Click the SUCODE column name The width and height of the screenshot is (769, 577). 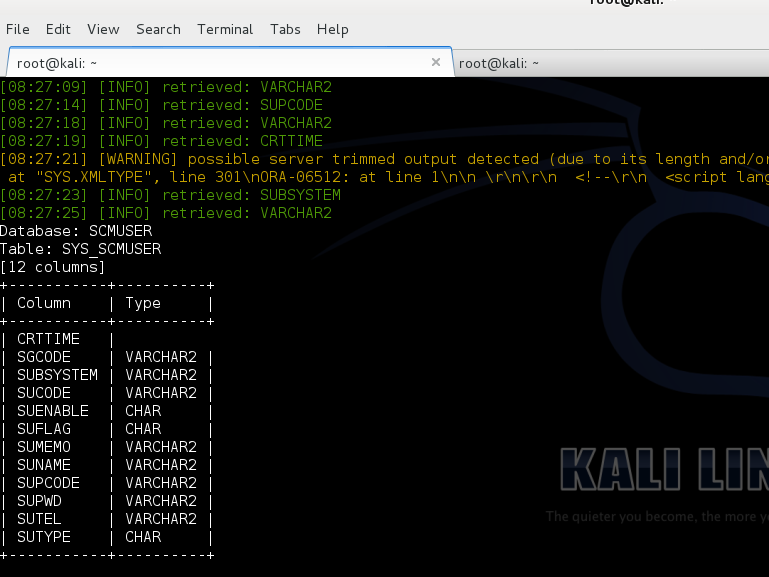pos(44,393)
